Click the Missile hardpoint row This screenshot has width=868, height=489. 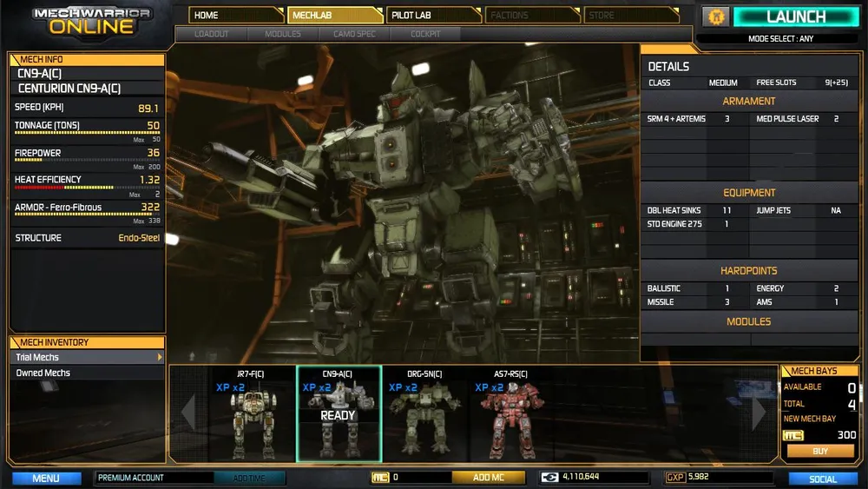coord(694,301)
